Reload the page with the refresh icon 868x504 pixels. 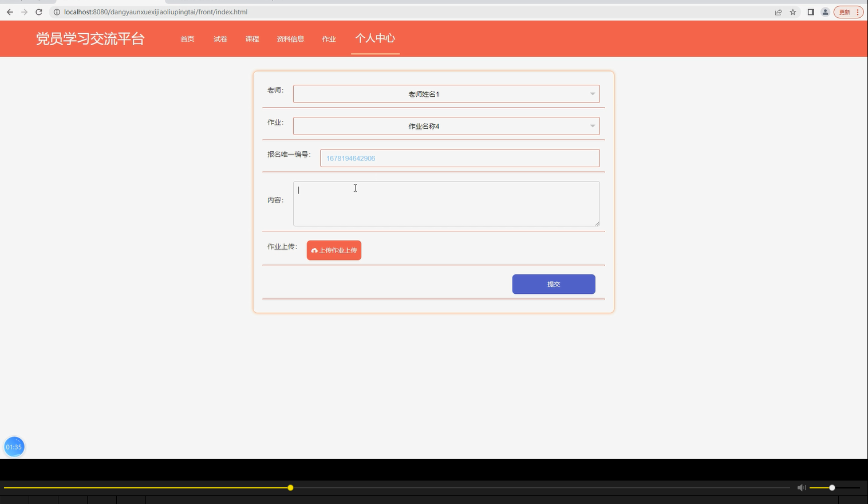point(38,11)
